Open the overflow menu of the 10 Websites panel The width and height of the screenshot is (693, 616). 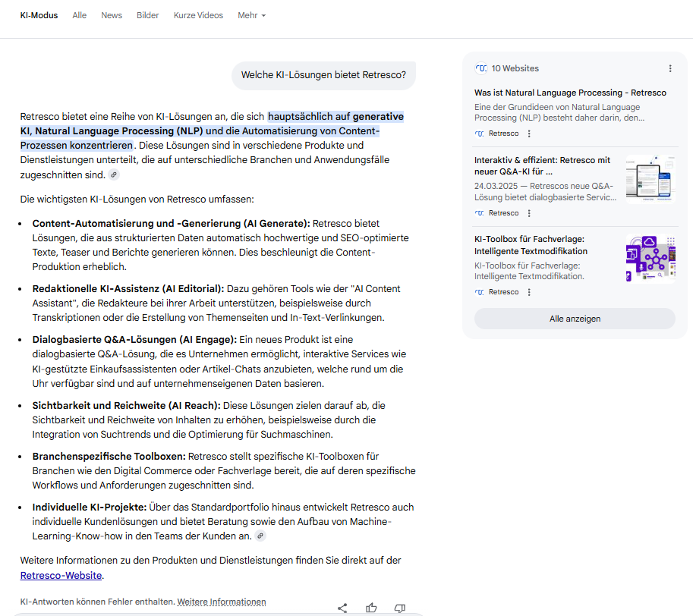coord(669,68)
